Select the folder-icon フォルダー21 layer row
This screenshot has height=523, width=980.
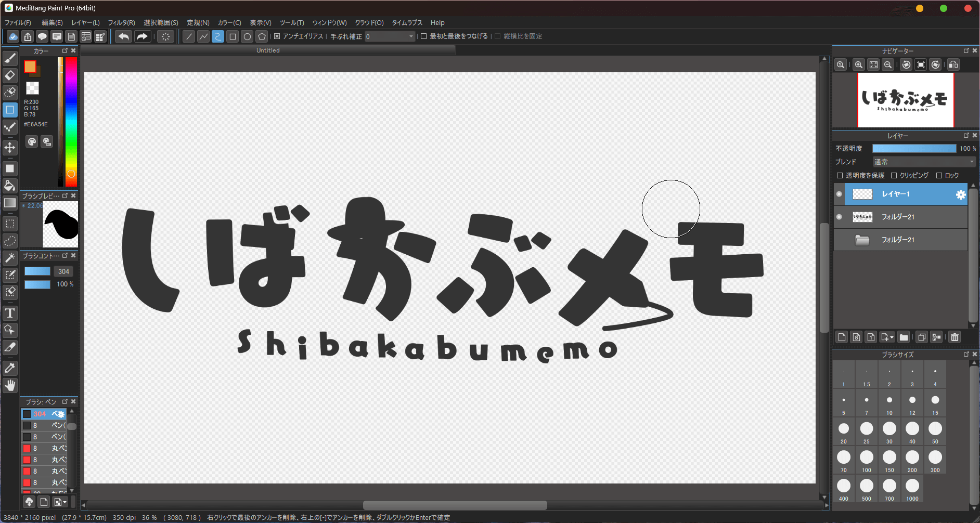point(900,240)
